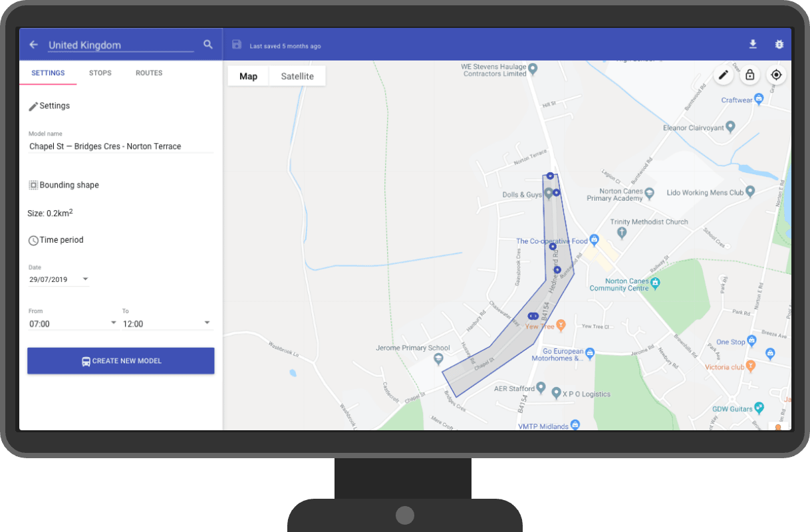Select the bus stop marker near Yew Tree
The width and height of the screenshot is (810, 532).
point(533,316)
